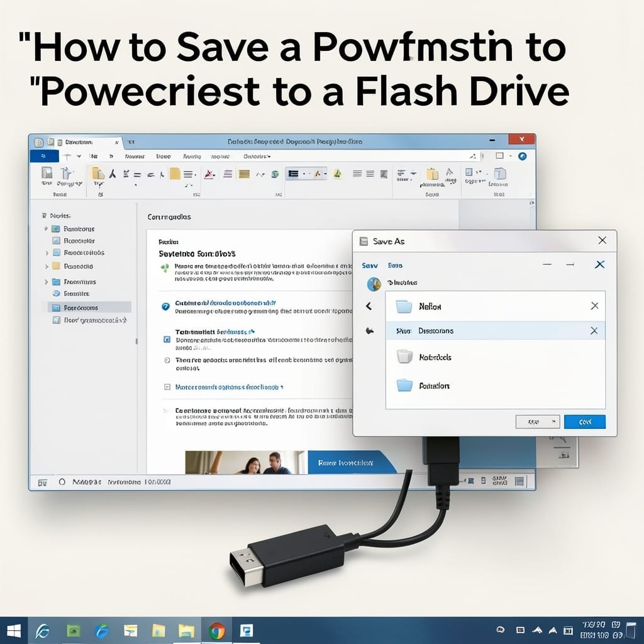644x644 pixels.
Task: Click the photo thumbnail of two people
Action: click(245, 462)
